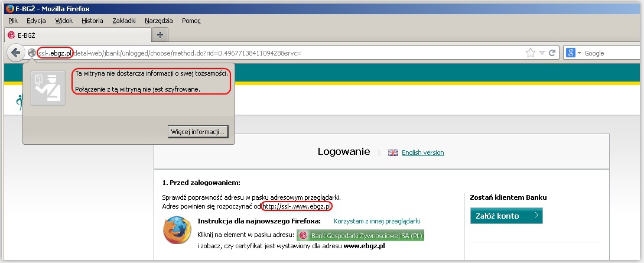Open the Widok menu
Viewport: 644px width, 263px height.
pos(64,21)
